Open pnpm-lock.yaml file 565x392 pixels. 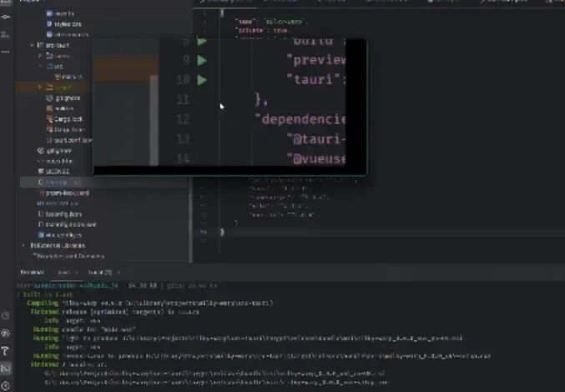tap(63, 193)
